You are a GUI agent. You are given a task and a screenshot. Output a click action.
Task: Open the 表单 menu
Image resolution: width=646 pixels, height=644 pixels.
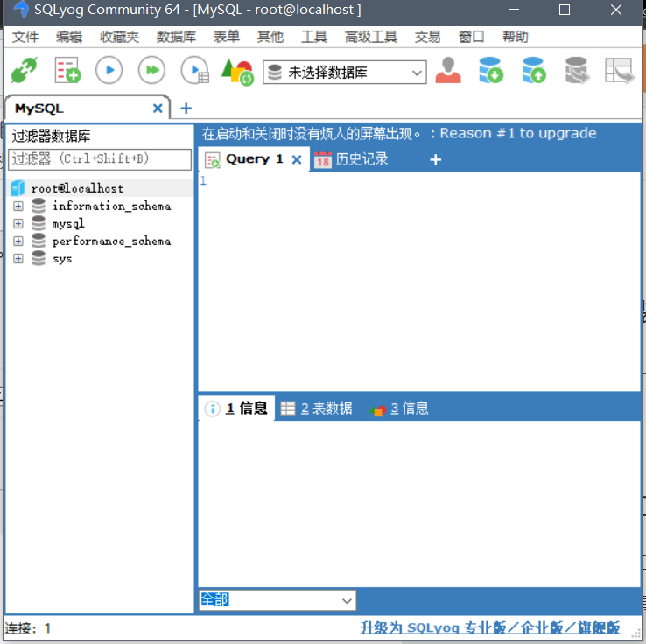(x=226, y=37)
